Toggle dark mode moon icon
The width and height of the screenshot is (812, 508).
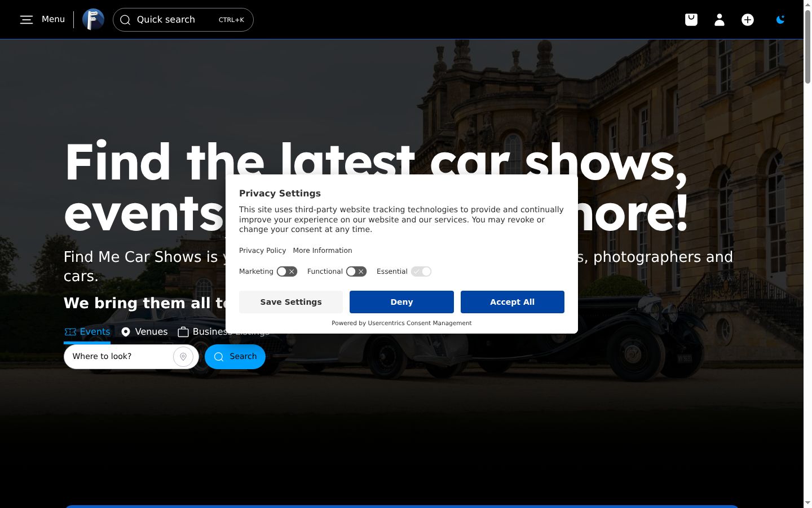(780, 20)
